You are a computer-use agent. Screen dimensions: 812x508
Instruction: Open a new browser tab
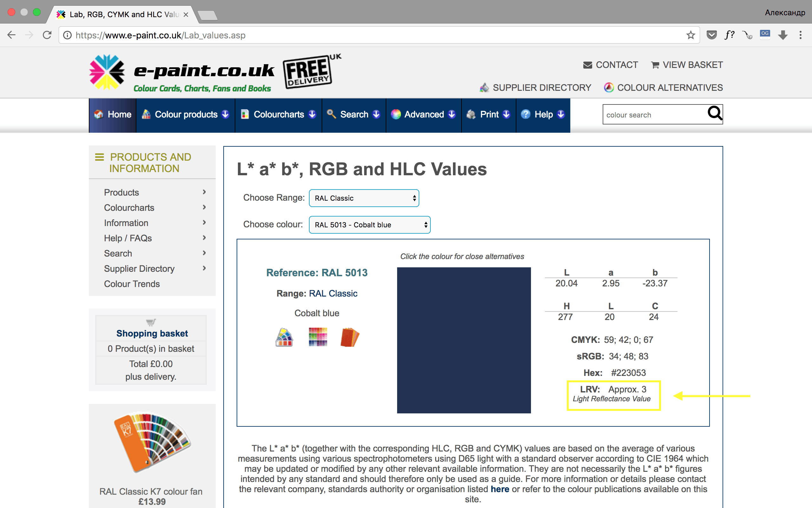pos(207,15)
